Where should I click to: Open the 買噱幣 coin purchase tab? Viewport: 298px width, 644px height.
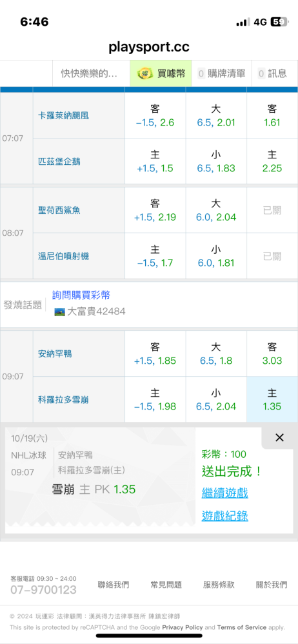click(161, 73)
